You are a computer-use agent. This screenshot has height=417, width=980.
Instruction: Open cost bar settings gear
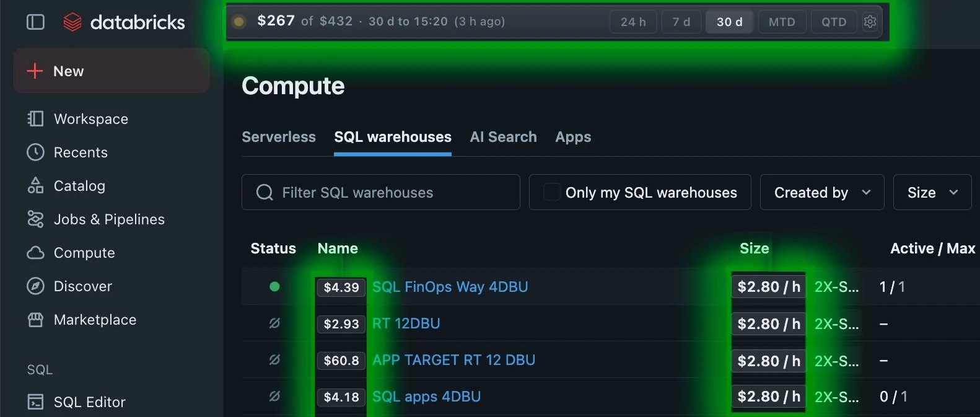pos(870,22)
